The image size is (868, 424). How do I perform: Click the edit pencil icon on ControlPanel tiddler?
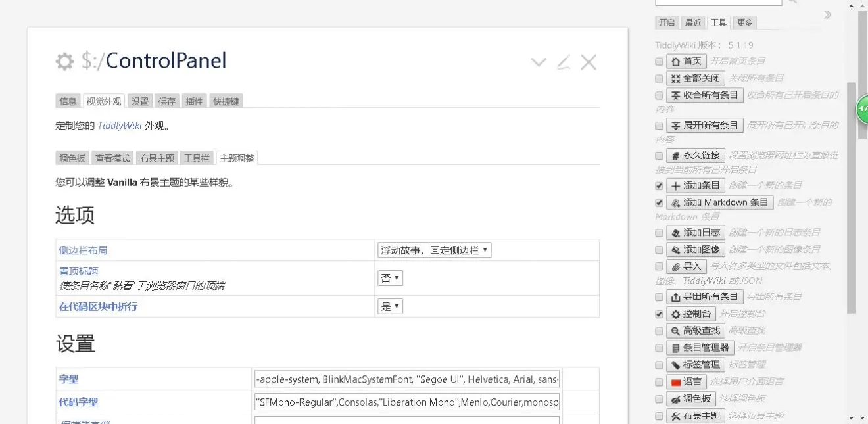coord(564,62)
